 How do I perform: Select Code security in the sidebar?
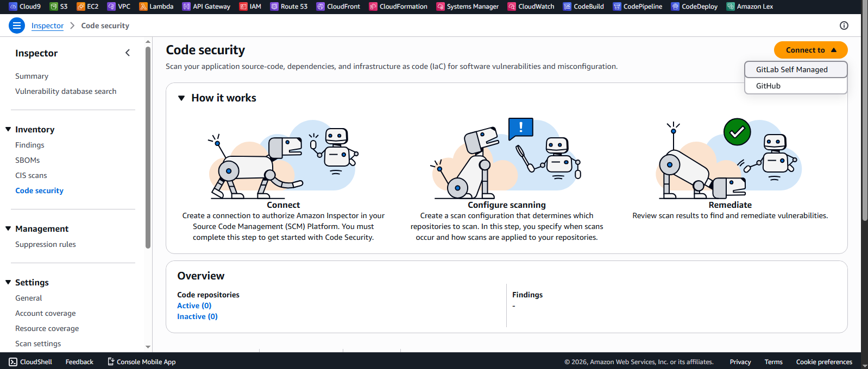pos(39,190)
